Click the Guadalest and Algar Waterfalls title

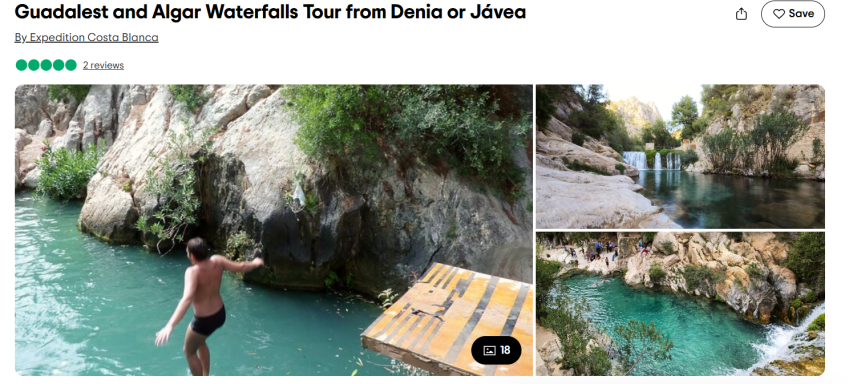pyautogui.click(x=270, y=11)
